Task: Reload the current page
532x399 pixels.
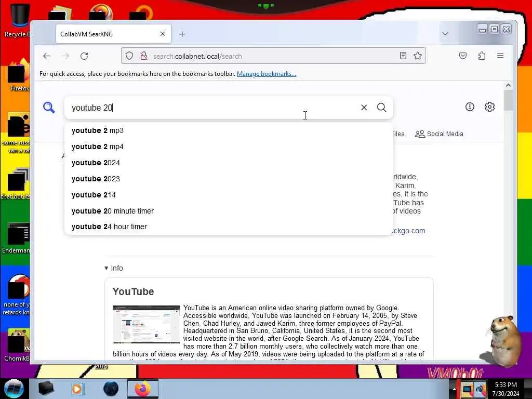Action: 84,56
